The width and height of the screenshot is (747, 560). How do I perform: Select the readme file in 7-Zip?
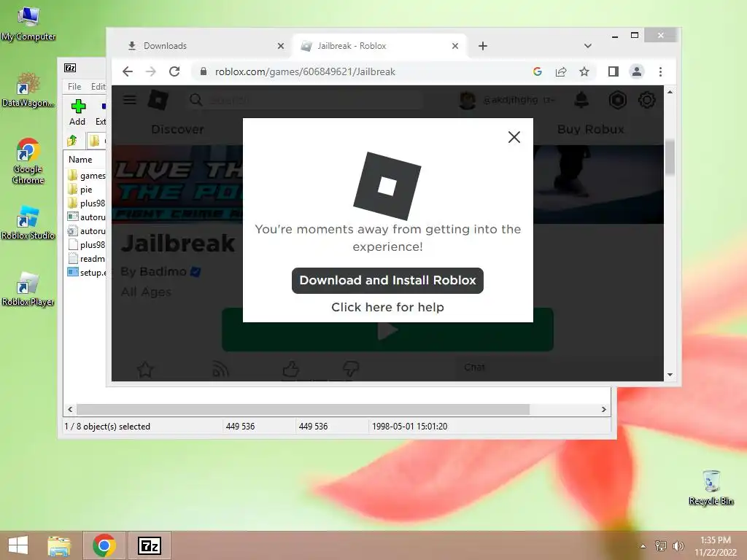tap(87, 259)
